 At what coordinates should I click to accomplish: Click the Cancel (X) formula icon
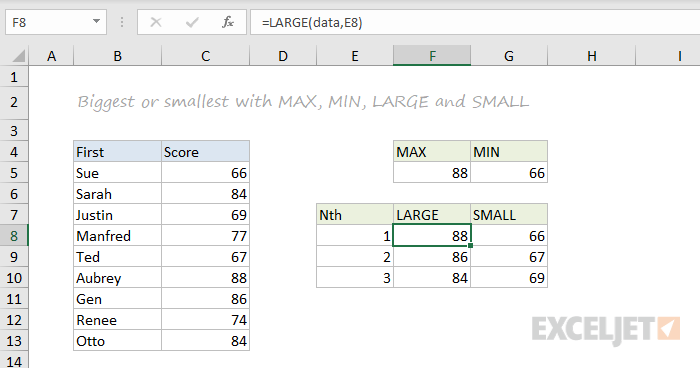pyautogui.click(x=156, y=22)
